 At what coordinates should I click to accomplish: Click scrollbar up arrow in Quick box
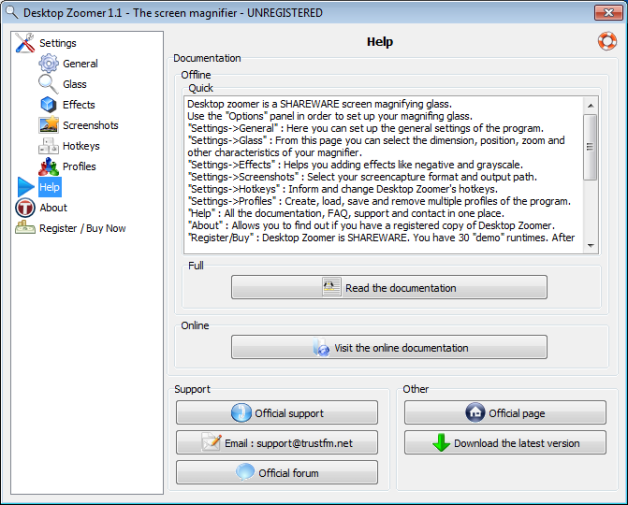(590, 106)
